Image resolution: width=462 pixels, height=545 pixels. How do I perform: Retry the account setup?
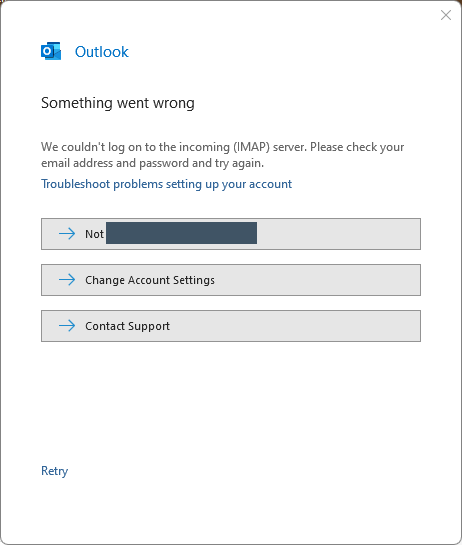(x=55, y=471)
